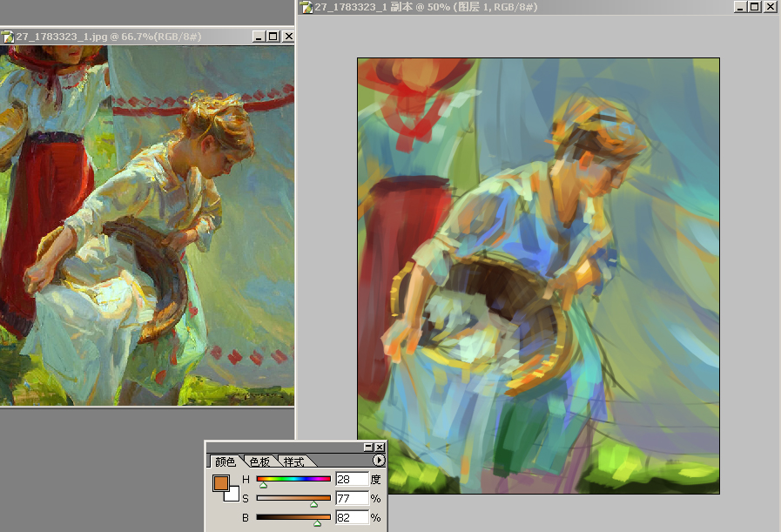This screenshot has height=532, width=781.
Task: Select the white background color swatch
Action: tap(232, 495)
